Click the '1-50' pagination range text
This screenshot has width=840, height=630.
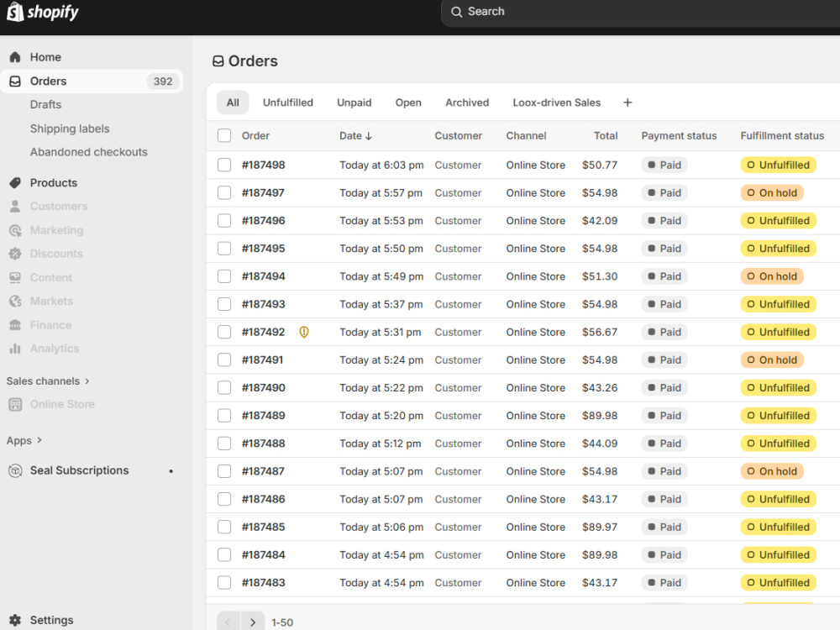pos(281,622)
